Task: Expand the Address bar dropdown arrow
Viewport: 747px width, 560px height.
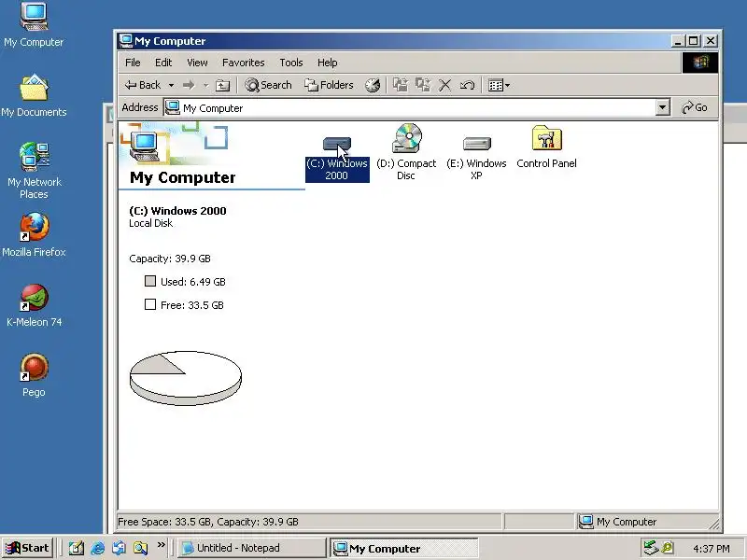Action: click(x=663, y=107)
